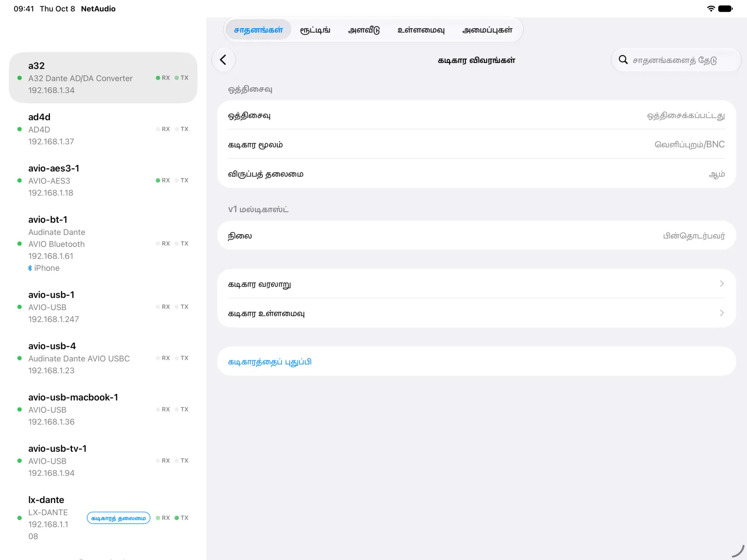Viewport: 747px width, 560px height.
Task: Click the battery status icon
Action: tap(726, 8)
